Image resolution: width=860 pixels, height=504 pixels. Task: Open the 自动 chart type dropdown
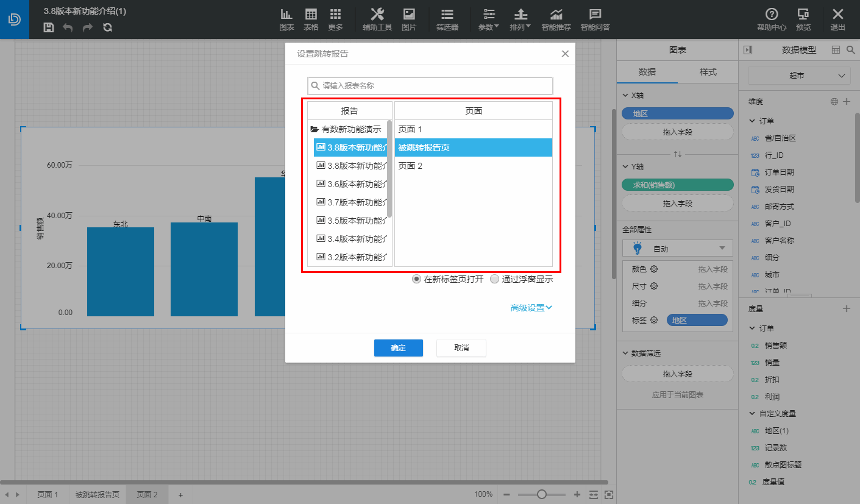[x=678, y=248]
